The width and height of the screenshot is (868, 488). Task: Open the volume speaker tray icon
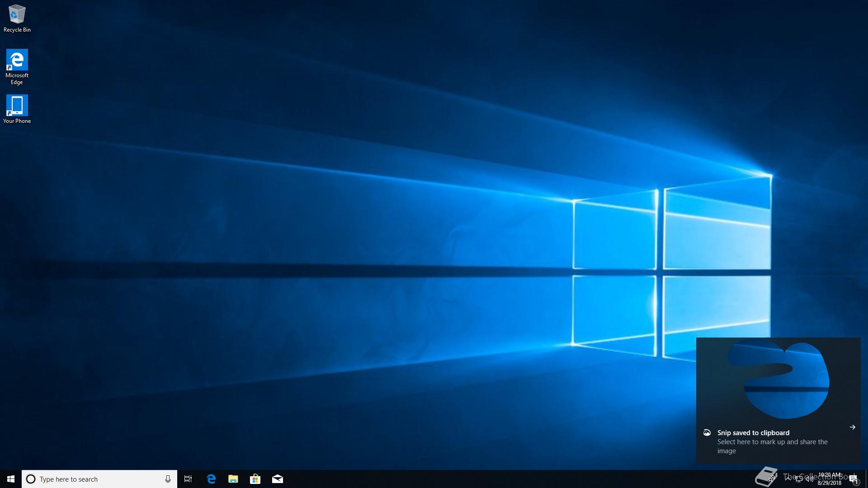tap(810, 479)
